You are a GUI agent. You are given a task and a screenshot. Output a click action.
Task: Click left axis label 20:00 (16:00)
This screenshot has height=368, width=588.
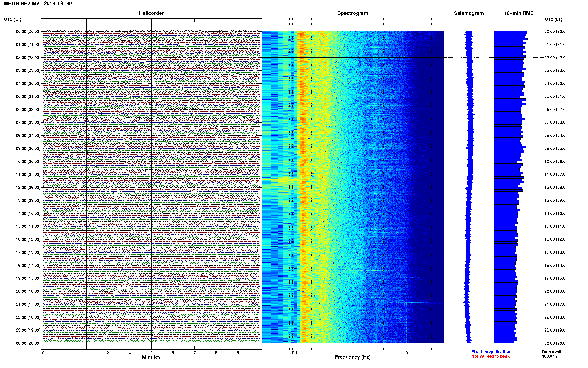point(28,291)
